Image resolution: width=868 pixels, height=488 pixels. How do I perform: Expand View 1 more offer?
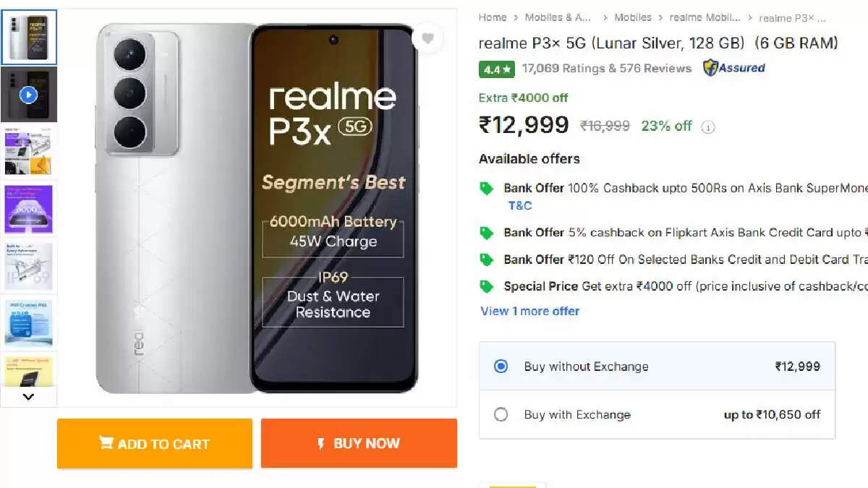point(530,311)
